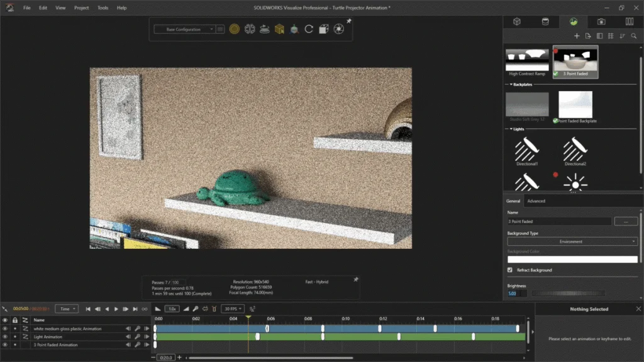Toggle the Refract Background checkbox

tap(510, 270)
